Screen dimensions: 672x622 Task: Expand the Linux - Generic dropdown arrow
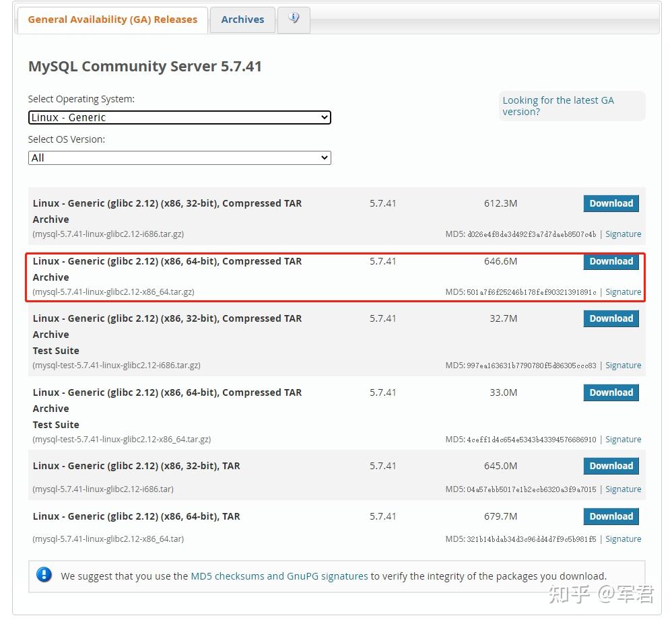pos(325,117)
